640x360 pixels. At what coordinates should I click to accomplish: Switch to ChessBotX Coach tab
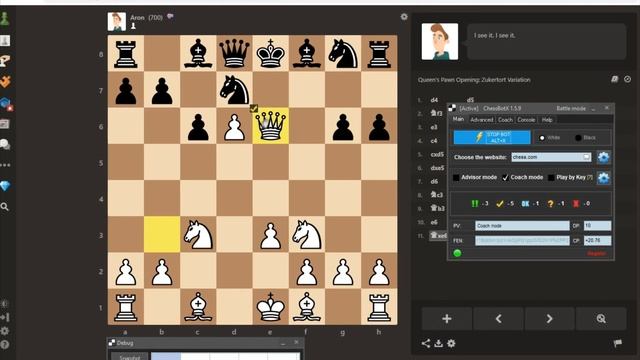(x=505, y=120)
